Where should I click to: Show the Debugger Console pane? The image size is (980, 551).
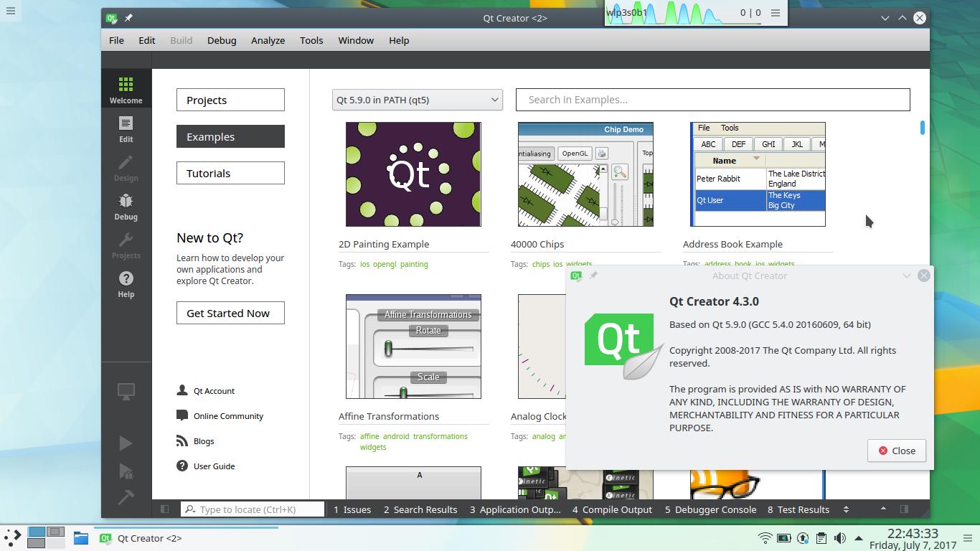[710, 509]
